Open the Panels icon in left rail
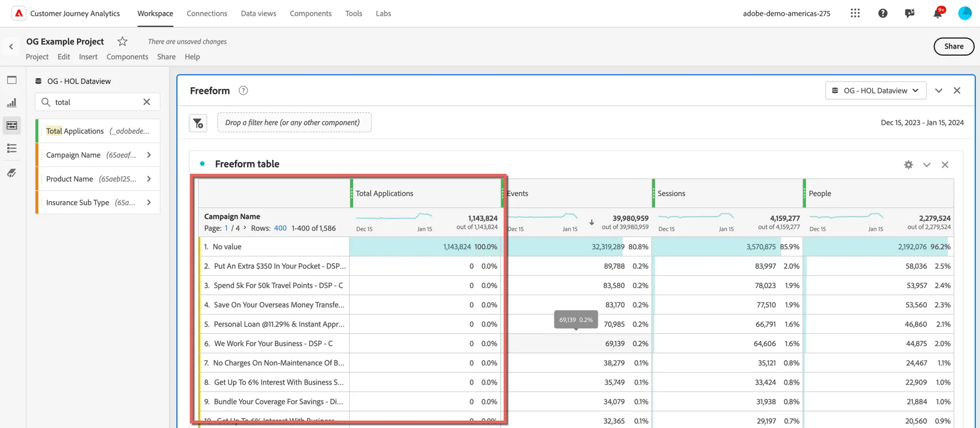The width and height of the screenshot is (980, 428). click(x=12, y=80)
